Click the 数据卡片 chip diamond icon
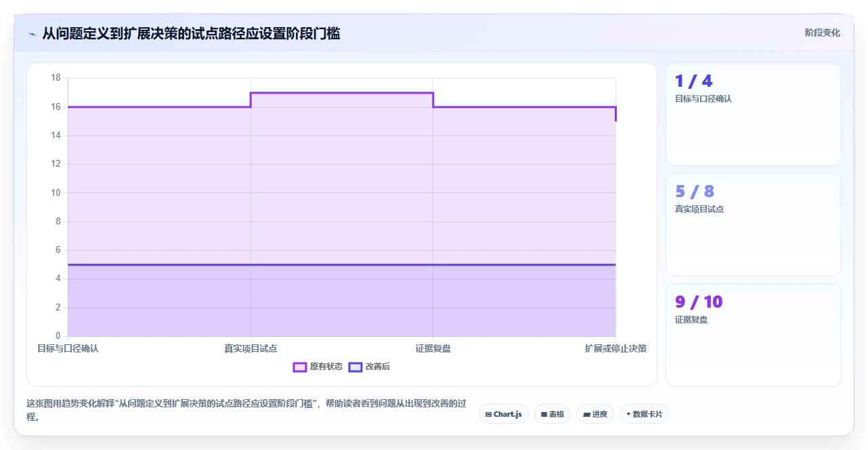868x450 pixels. click(628, 414)
